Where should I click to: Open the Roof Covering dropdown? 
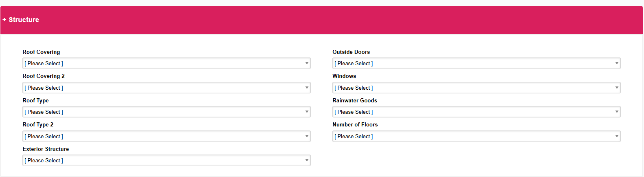(x=166, y=63)
